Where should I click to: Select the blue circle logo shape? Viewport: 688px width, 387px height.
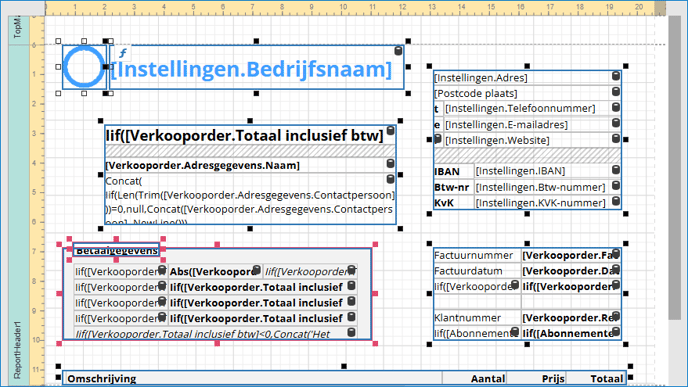click(84, 67)
